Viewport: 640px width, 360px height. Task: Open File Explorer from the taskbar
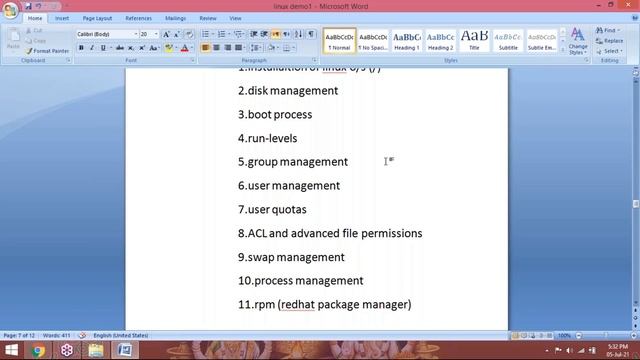[x=96, y=350]
